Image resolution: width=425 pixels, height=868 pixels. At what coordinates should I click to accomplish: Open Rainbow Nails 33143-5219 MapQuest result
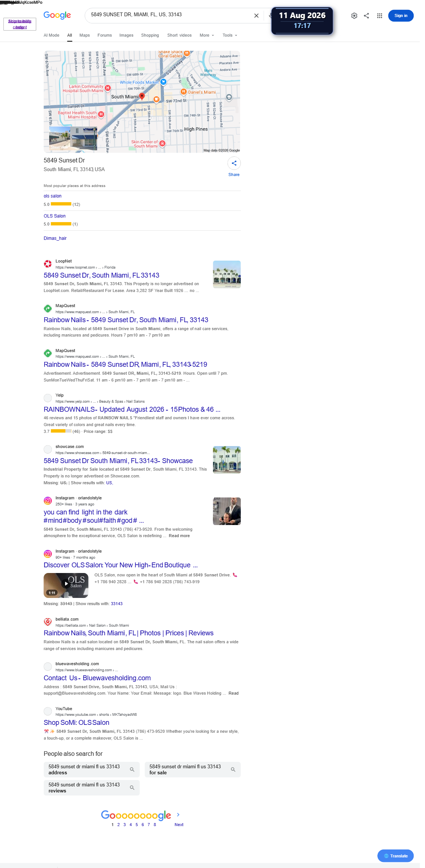126,364
